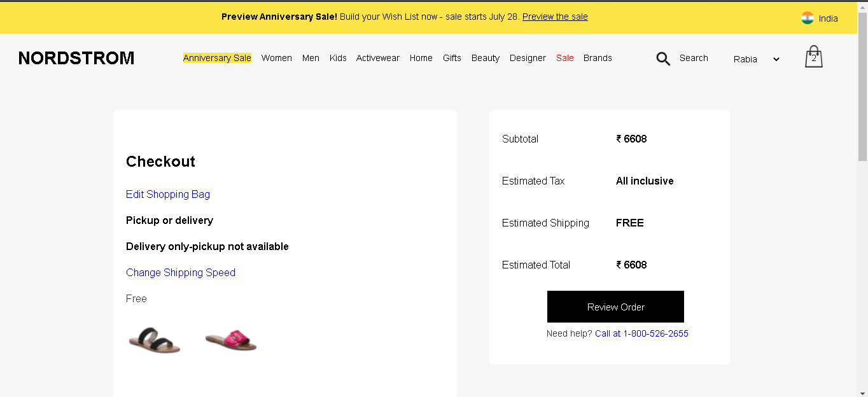This screenshot has height=397, width=868.
Task: Click the NORDSTROM logo
Action: (76, 59)
